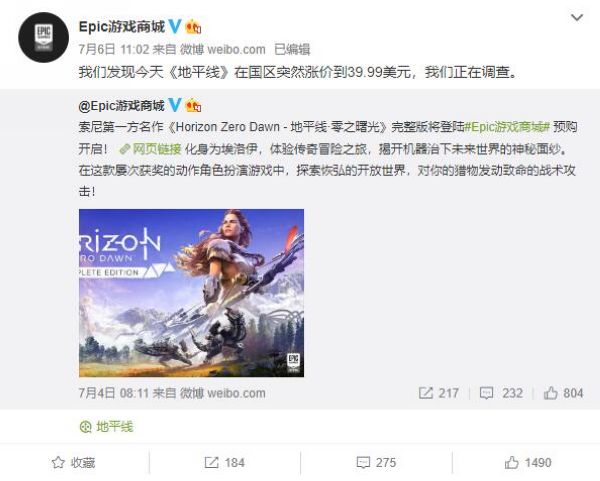Open the 7月6日 11:02 timestamp link
Screen dimensions: 600x481
[114, 49]
